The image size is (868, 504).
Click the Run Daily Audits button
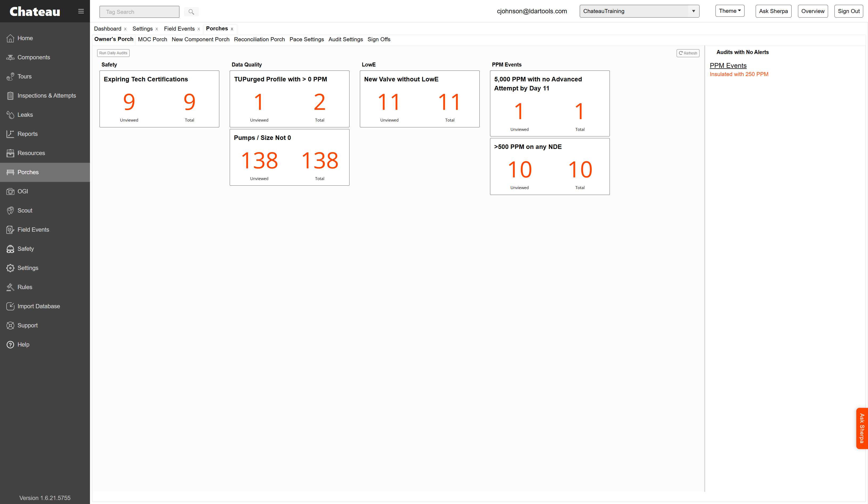(x=113, y=53)
